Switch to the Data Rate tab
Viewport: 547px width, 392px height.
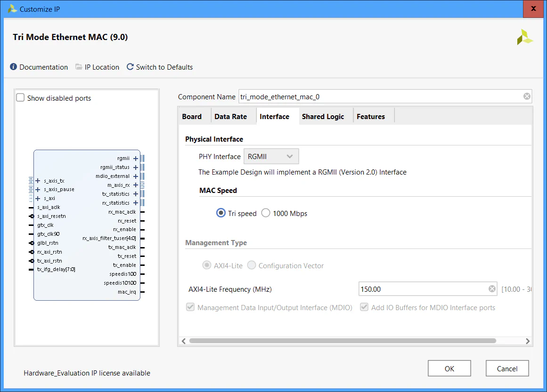tap(231, 116)
